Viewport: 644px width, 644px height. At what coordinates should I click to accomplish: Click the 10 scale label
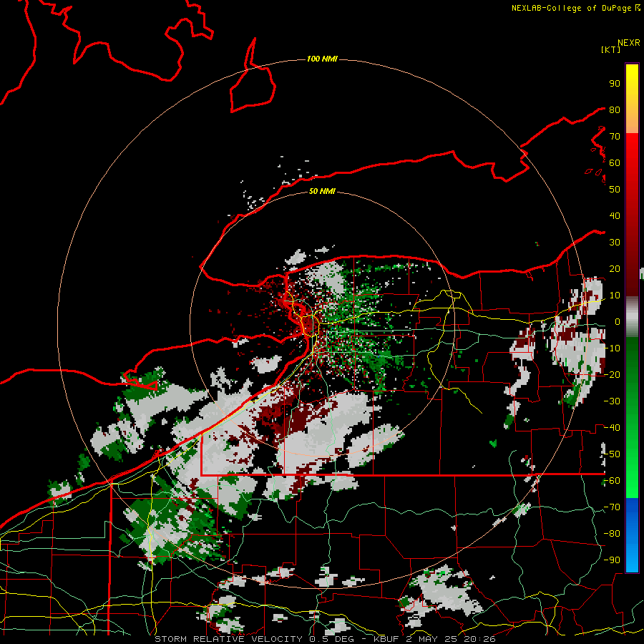[615, 296]
